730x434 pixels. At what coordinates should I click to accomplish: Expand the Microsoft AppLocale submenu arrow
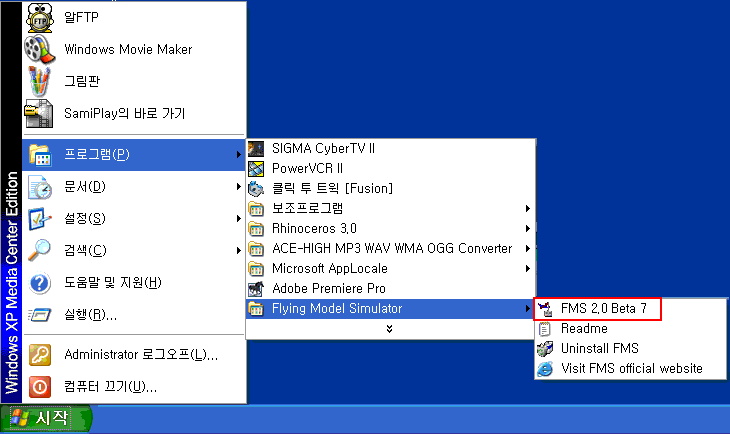pos(527,269)
